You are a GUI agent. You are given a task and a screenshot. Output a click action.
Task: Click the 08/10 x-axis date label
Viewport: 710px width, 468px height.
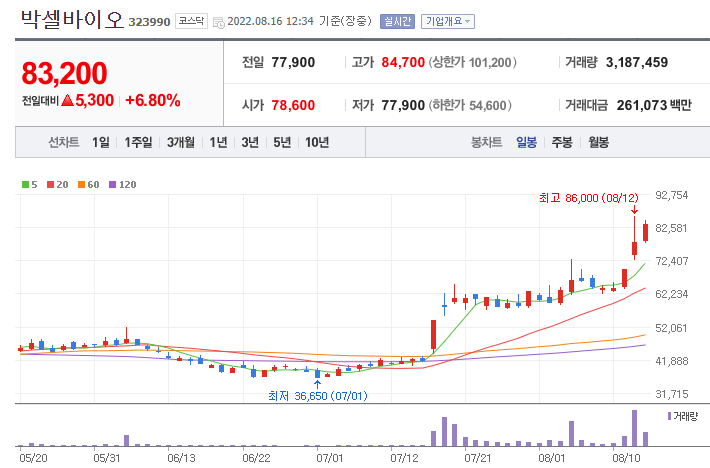(626, 458)
